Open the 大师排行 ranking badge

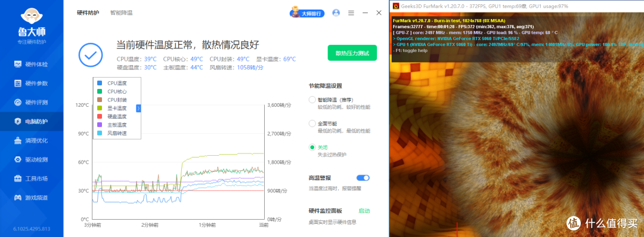click(x=307, y=13)
